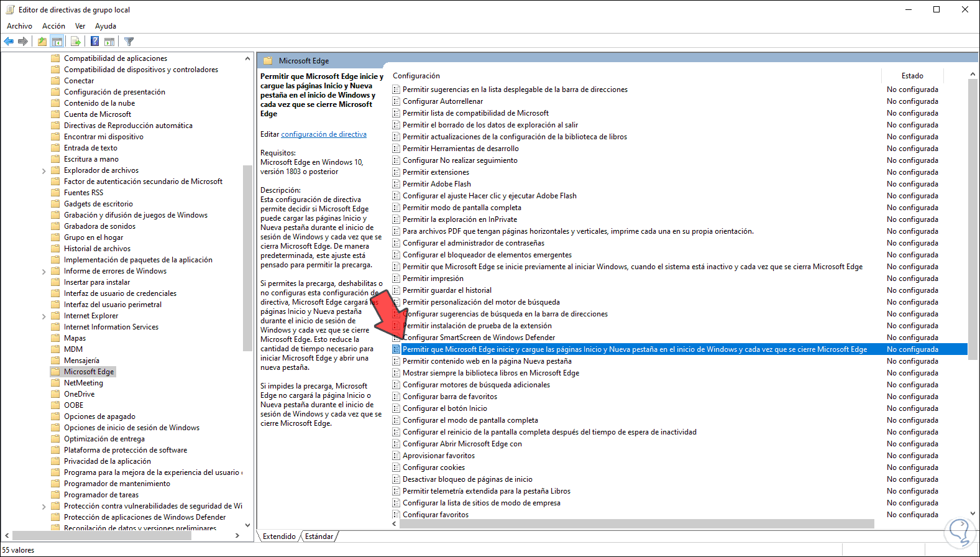Open Help from the toolbar question mark icon
This screenshot has height=557, width=980.
pos(94,42)
